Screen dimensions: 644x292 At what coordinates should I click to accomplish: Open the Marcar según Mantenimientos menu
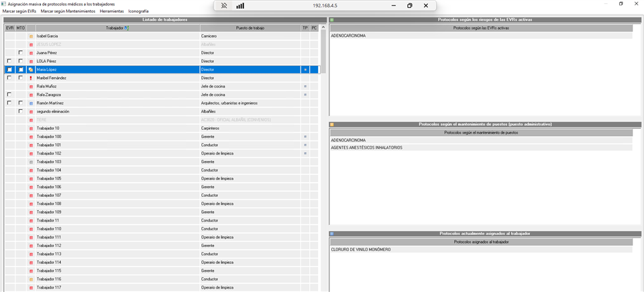tap(68, 11)
